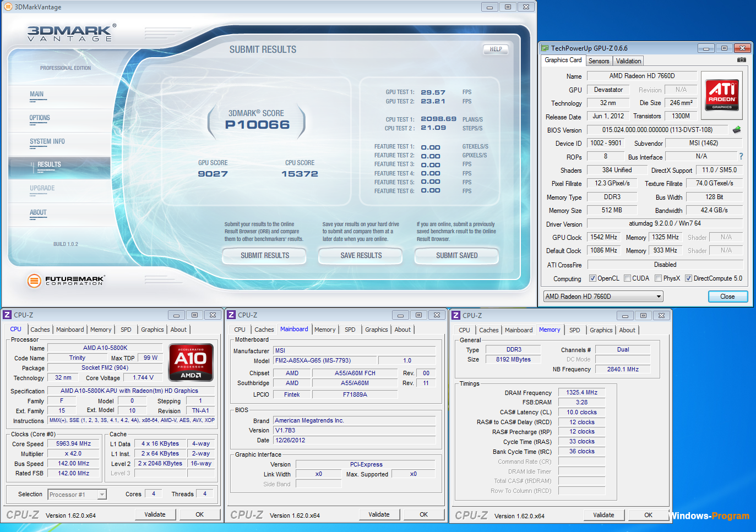Click the CPU name AMD A10-5800K field
This screenshot has height=532, width=756.
[105, 348]
